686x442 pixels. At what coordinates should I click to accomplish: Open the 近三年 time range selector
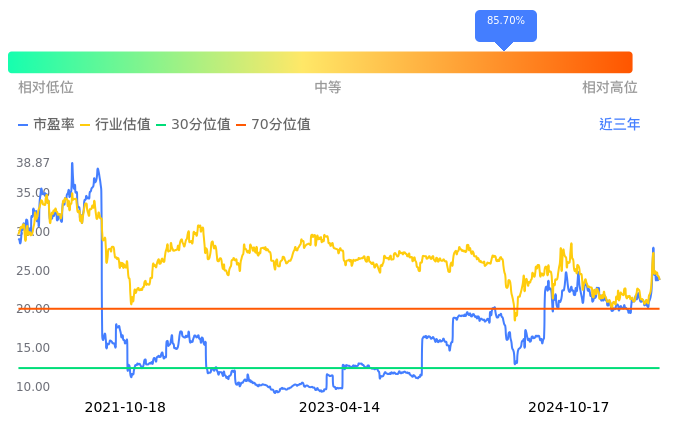tap(619, 125)
